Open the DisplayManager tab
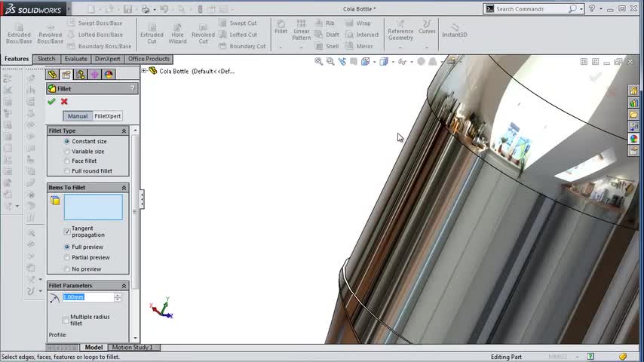Image resolution: width=644 pixels, height=362 pixels. [109, 75]
